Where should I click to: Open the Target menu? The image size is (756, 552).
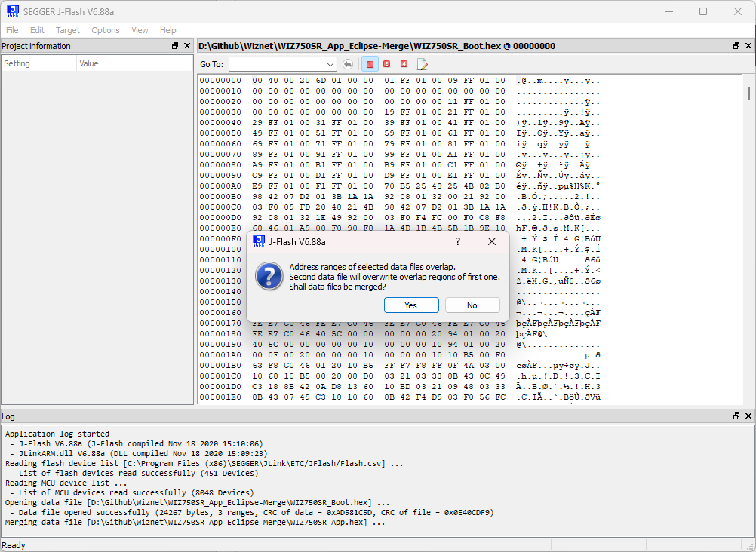[67, 30]
